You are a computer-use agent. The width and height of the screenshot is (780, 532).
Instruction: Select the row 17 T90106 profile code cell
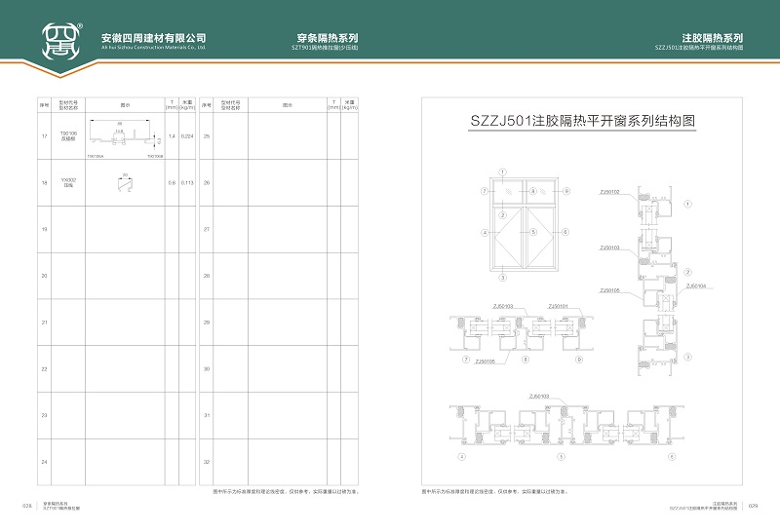(68, 136)
